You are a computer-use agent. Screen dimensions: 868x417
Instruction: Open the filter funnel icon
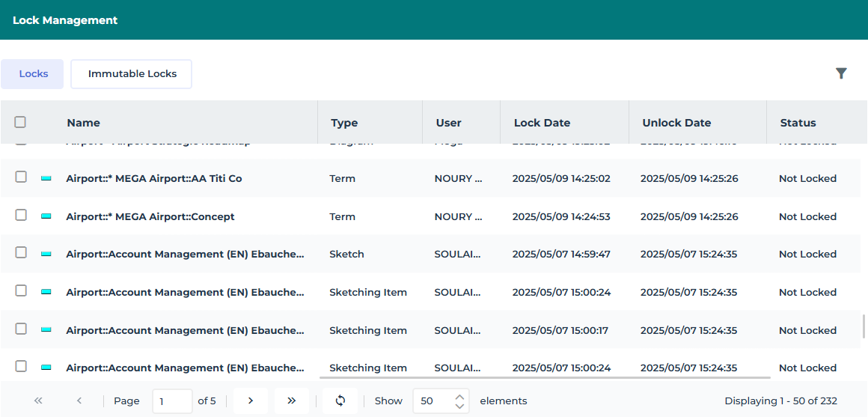pyautogui.click(x=841, y=73)
